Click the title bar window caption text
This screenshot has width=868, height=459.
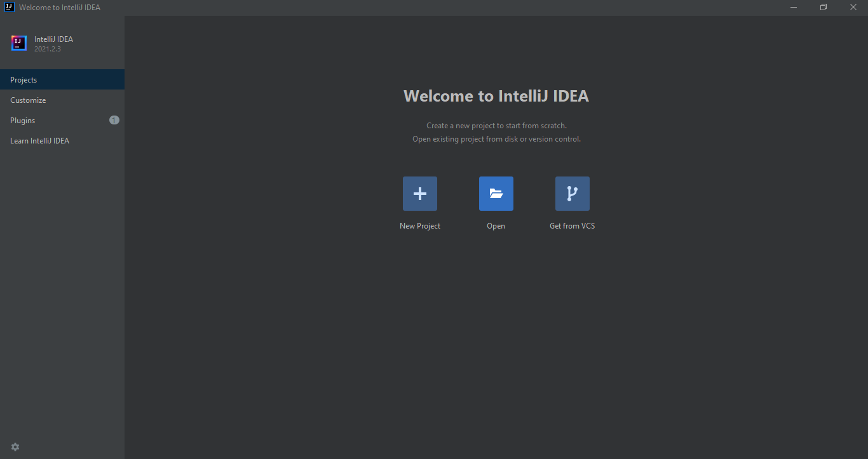pos(60,8)
